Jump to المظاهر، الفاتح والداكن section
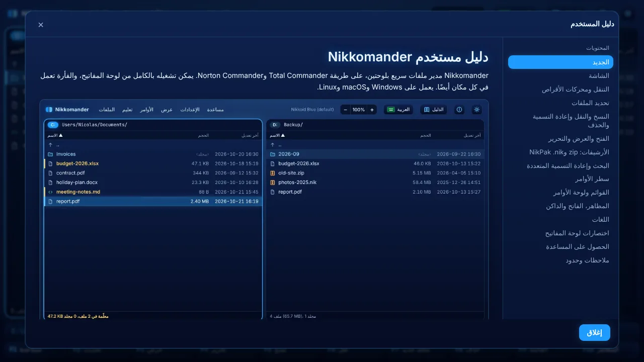Viewport: 644px width, 362px height. click(560, 207)
